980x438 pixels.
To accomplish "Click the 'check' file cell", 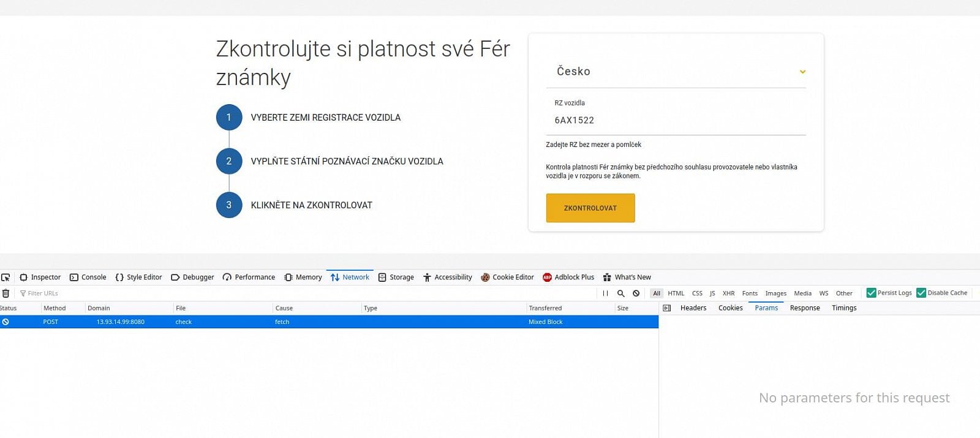I will [184, 322].
